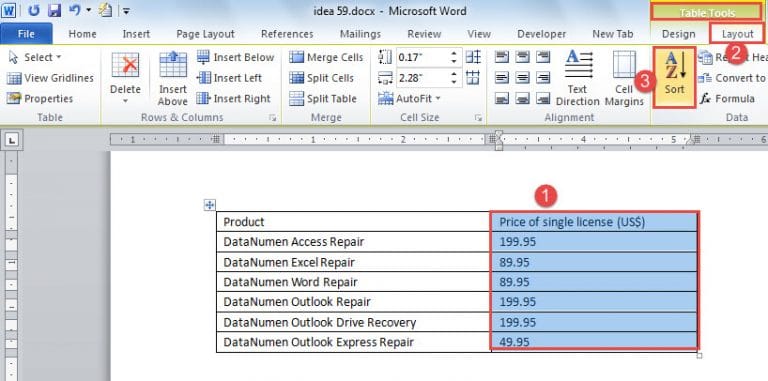Screen dimensions: 768x381
Task: Click the Formula button
Action: (x=727, y=98)
